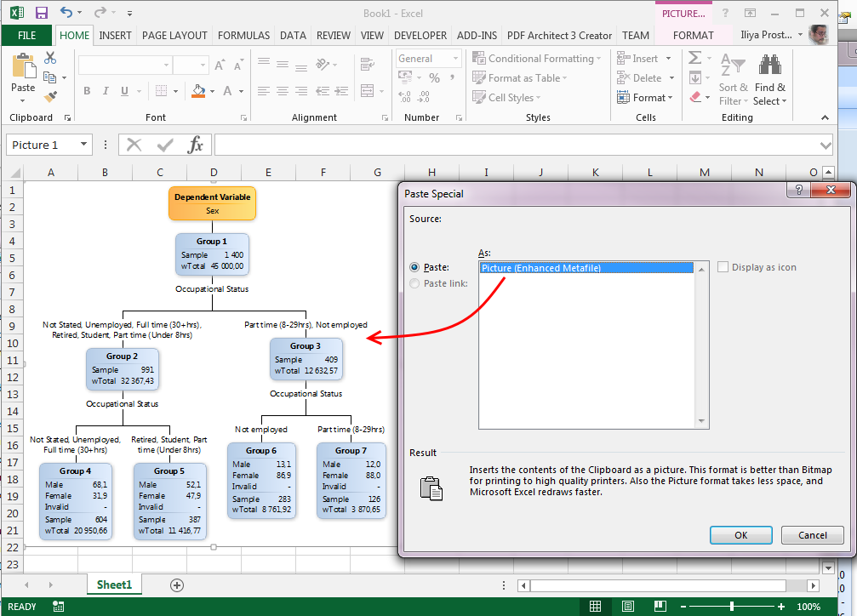
Task: Add a new sheet with plus icon
Action: (177, 585)
